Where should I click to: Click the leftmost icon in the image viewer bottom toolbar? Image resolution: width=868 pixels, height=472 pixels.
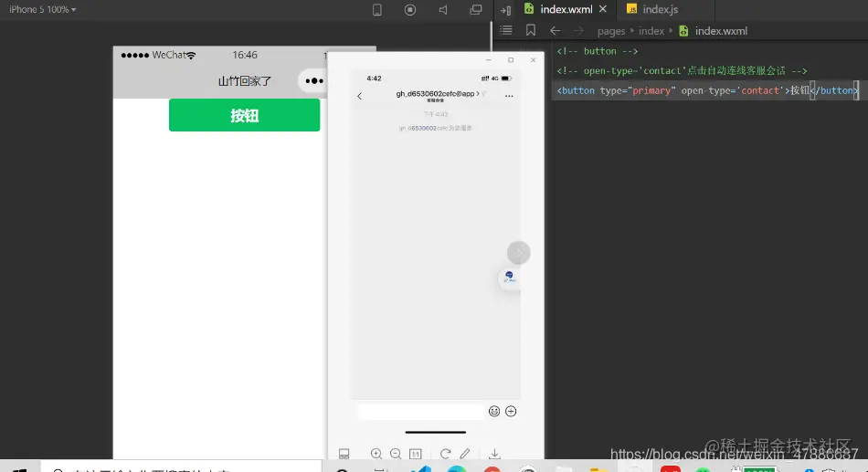pyautogui.click(x=344, y=454)
